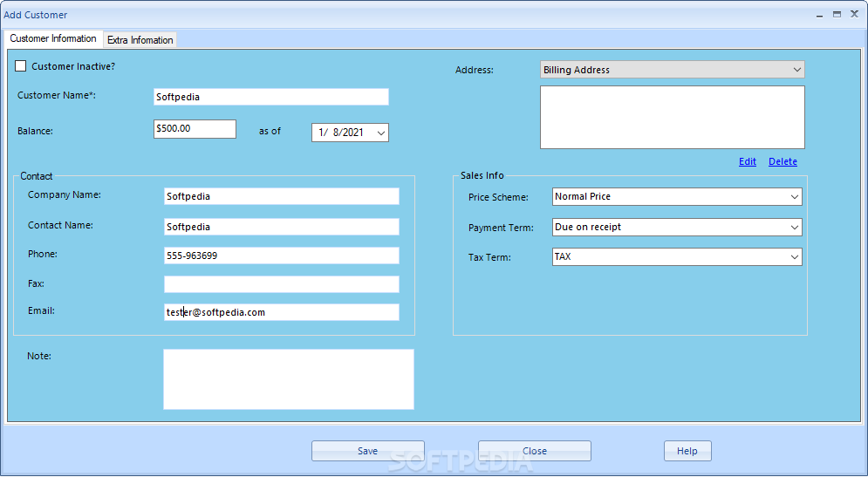Open the balance date picker dropdown
Viewport: 868px width, 484px height.
pos(381,133)
